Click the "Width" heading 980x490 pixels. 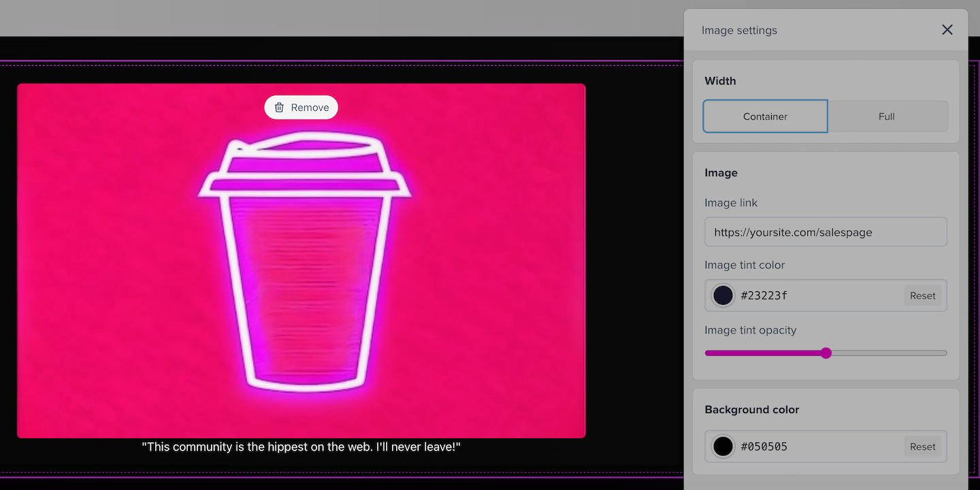point(720,81)
